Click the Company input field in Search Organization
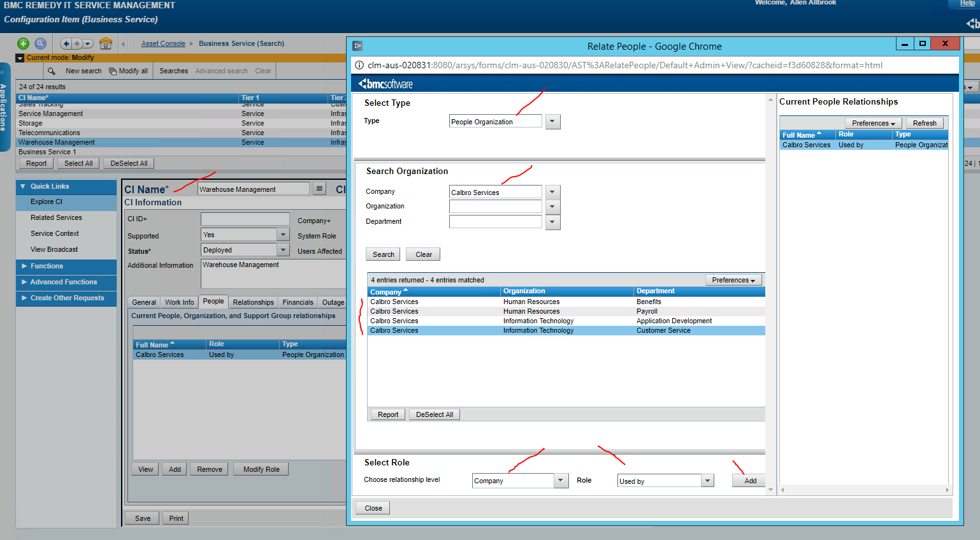 pyautogui.click(x=496, y=192)
